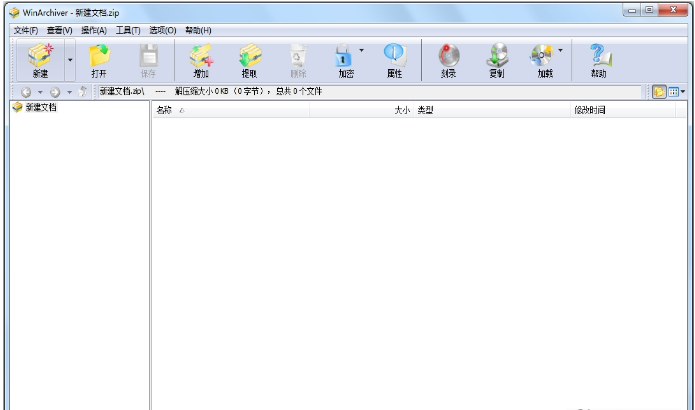Sort by the 名称 column header
The image size is (695, 410).
pos(231,110)
